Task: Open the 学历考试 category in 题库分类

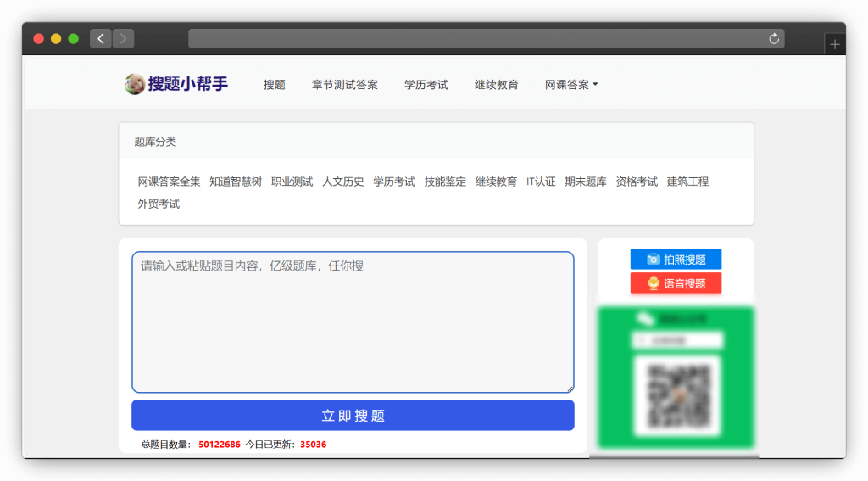Action: (393, 182)
